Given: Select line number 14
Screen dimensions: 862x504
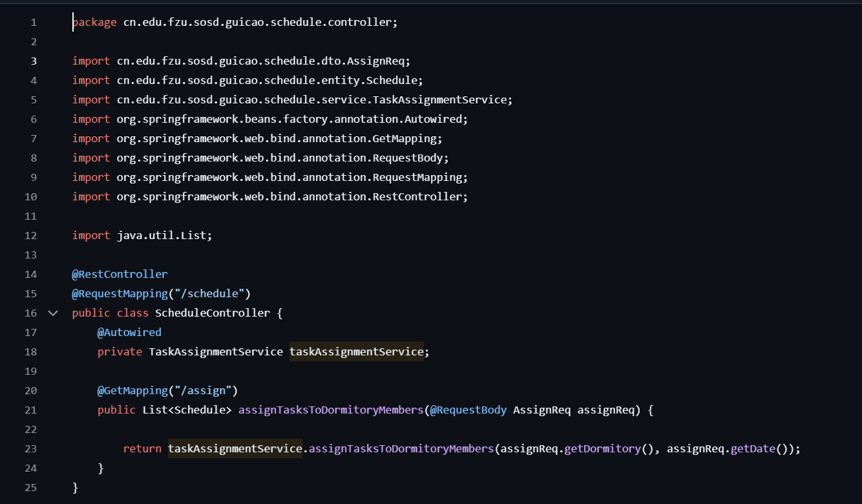Looking at the screenshot, I should 30,274.
